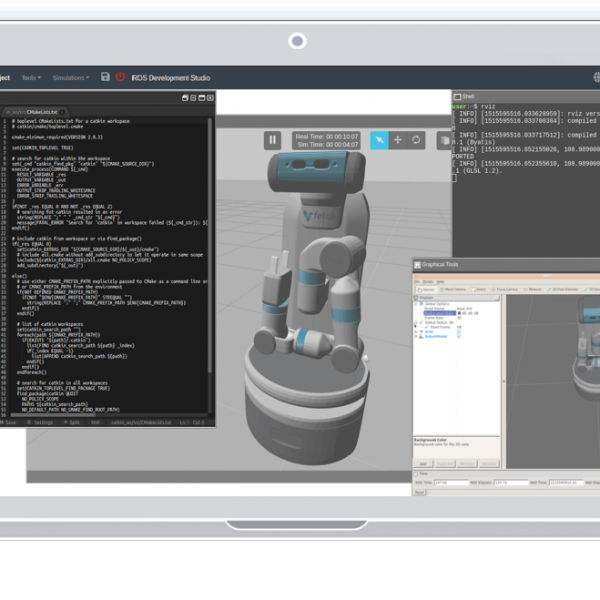Select the Focus Camera tool in RViz

pos(505,290)
